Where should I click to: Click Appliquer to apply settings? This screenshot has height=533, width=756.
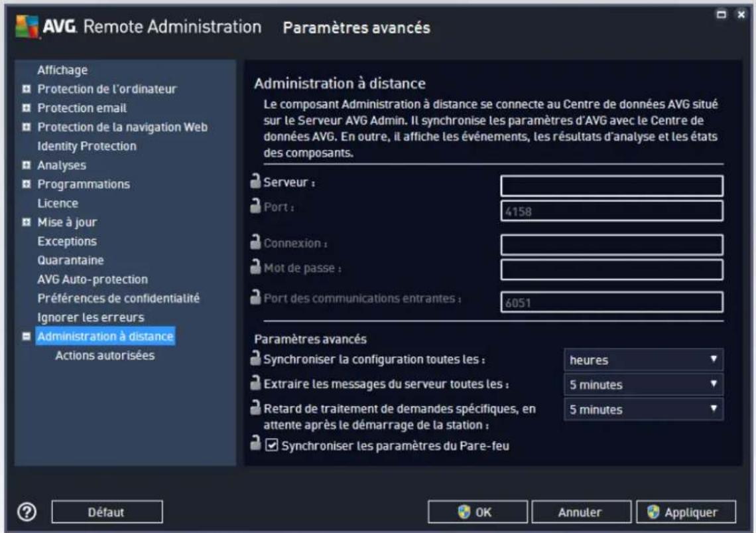coord(686,512)
